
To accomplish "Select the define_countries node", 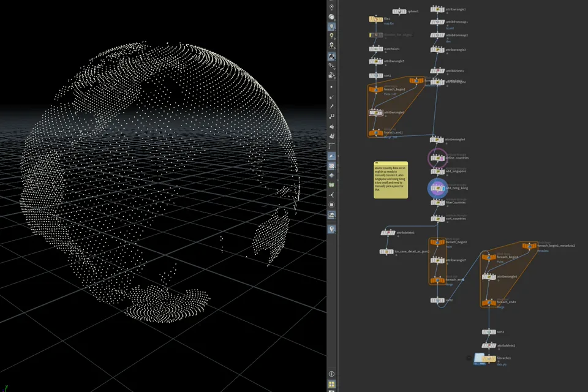I will pos(437,158).
